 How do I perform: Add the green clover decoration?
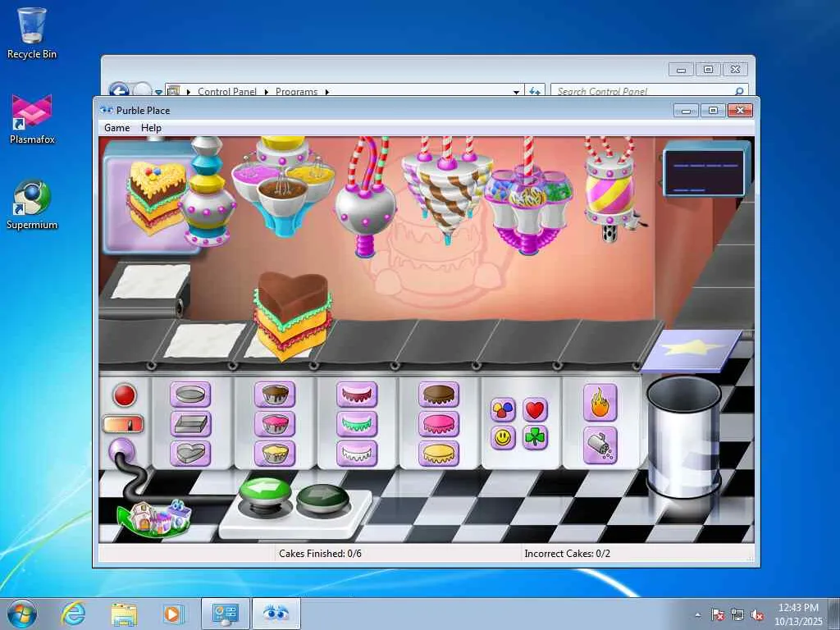535,438
